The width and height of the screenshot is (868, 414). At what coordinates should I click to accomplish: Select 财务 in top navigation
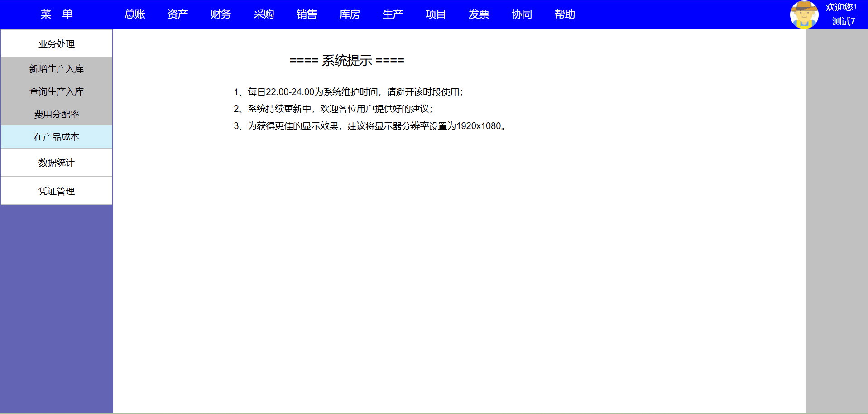[x=221, y=14]
